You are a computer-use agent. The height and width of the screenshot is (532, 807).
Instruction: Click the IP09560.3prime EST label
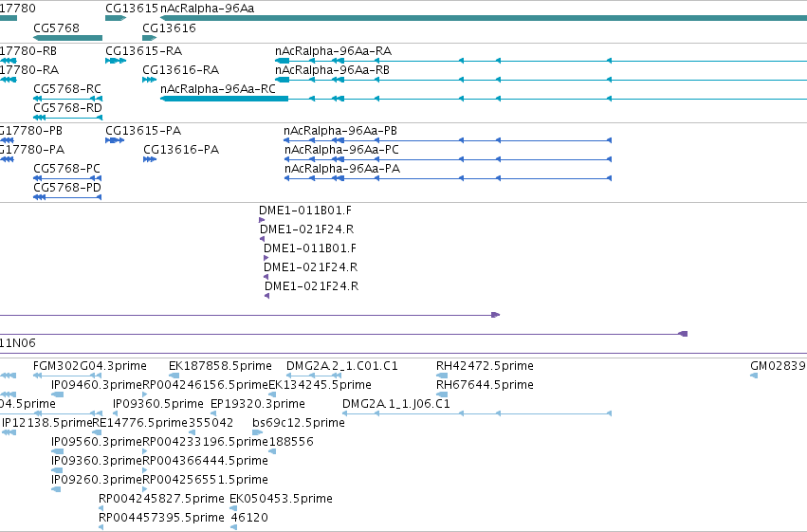96,442
